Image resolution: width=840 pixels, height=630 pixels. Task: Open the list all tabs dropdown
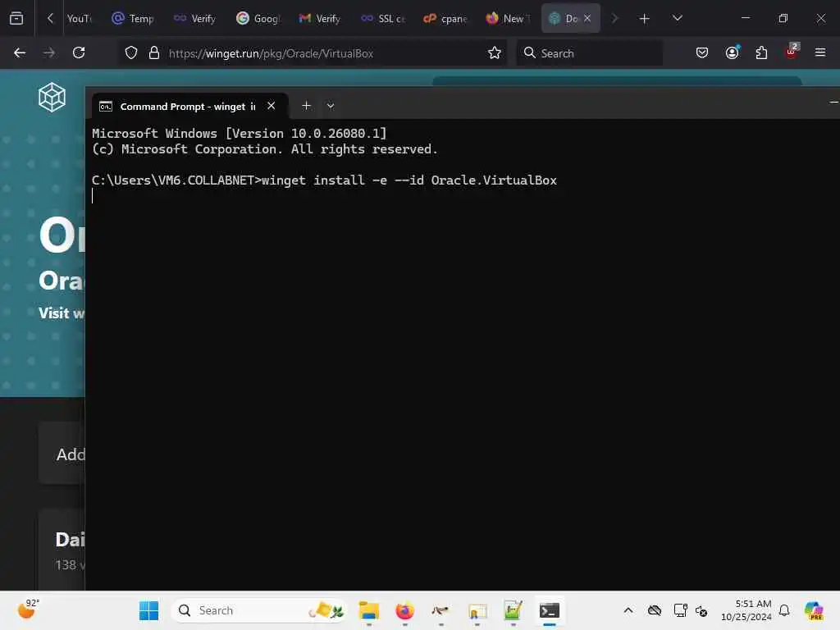(677, 18)
